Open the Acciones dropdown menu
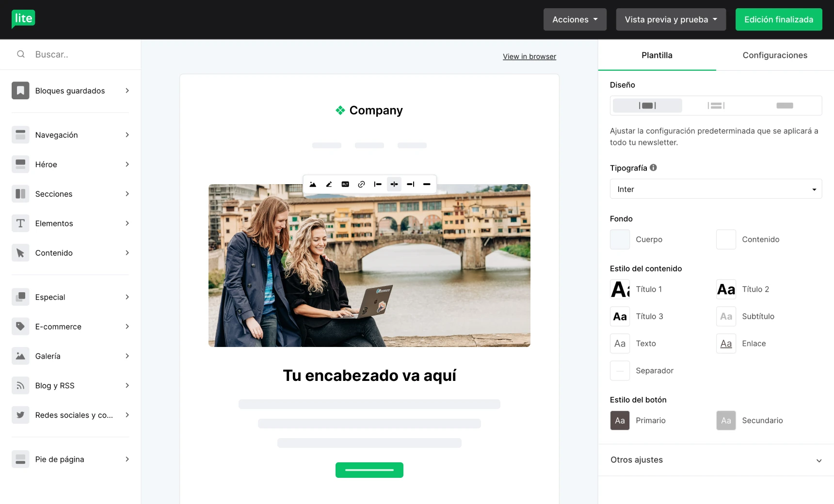The width and height of the screenshot is (834, 504). (x=575, y=19)
